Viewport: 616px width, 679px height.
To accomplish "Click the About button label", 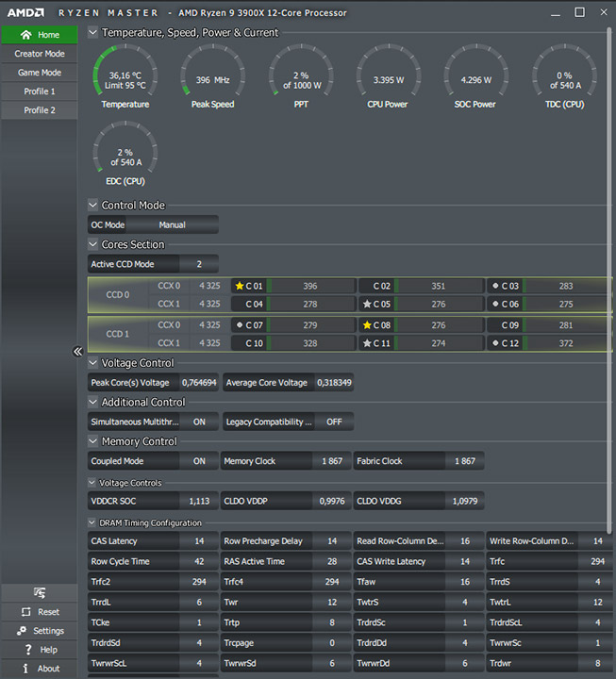I will point(48,669).
